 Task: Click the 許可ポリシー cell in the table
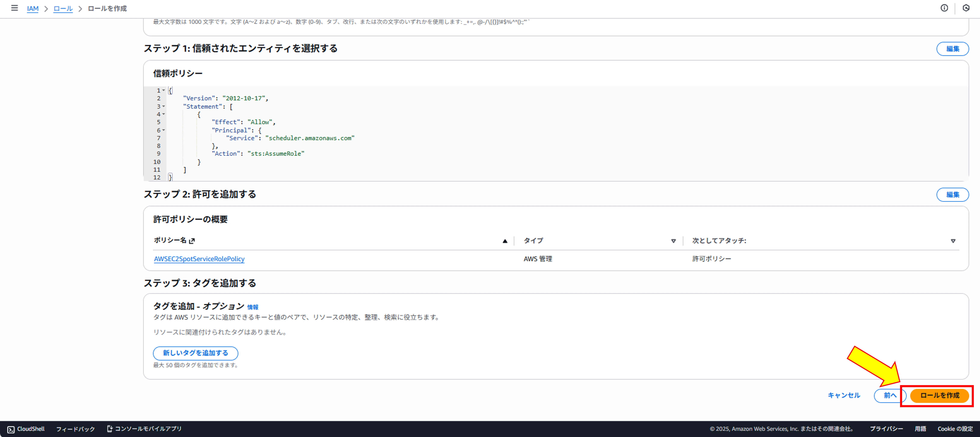(x=711, y=259)
